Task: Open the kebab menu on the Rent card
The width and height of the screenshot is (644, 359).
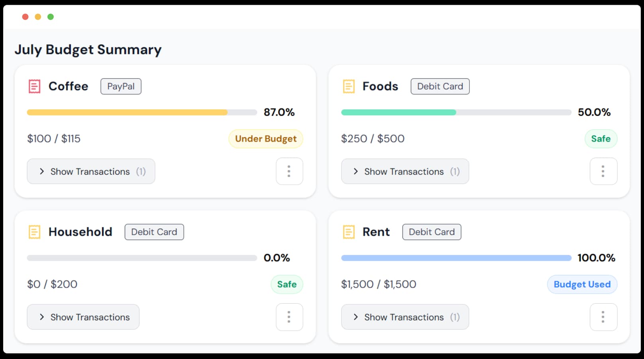Action: pos(603,317)
